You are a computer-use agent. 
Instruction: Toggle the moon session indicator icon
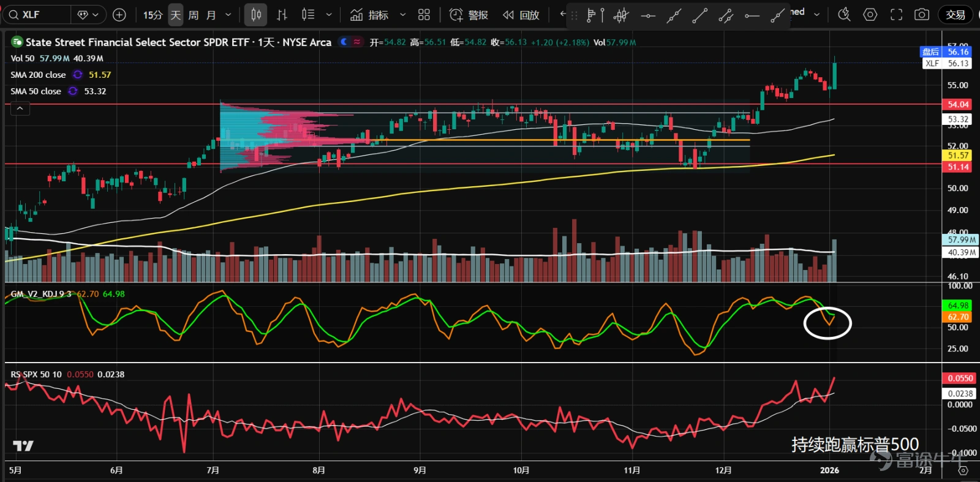(x=344, y=42)
